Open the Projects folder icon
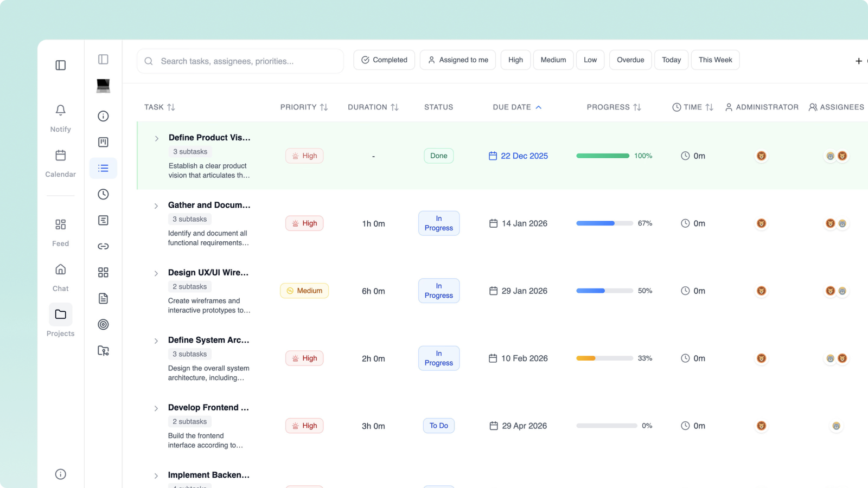The image size is (868, 488). point(61,314)
